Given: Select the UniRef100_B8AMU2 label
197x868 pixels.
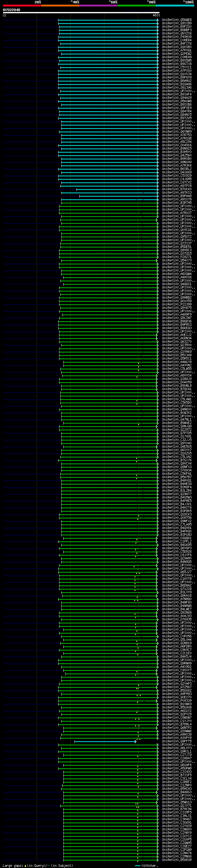Looking at the screenshot, I should [177, 81].
